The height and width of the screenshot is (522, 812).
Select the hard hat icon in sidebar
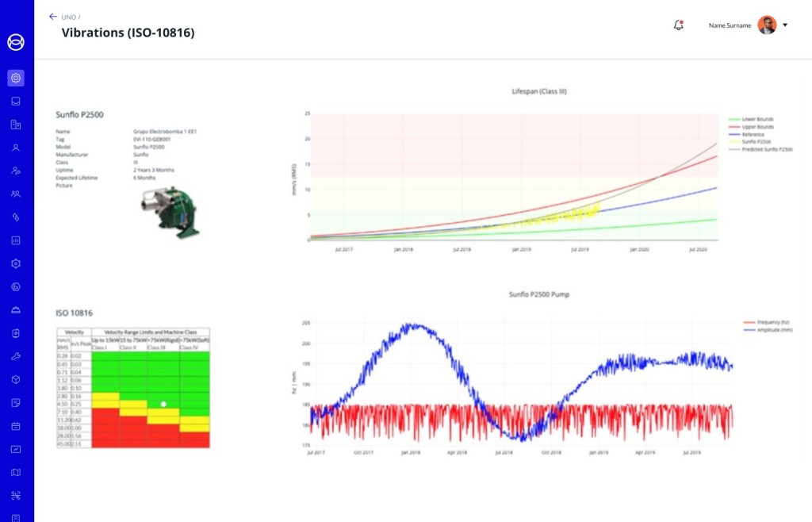[x=16, y=310]
